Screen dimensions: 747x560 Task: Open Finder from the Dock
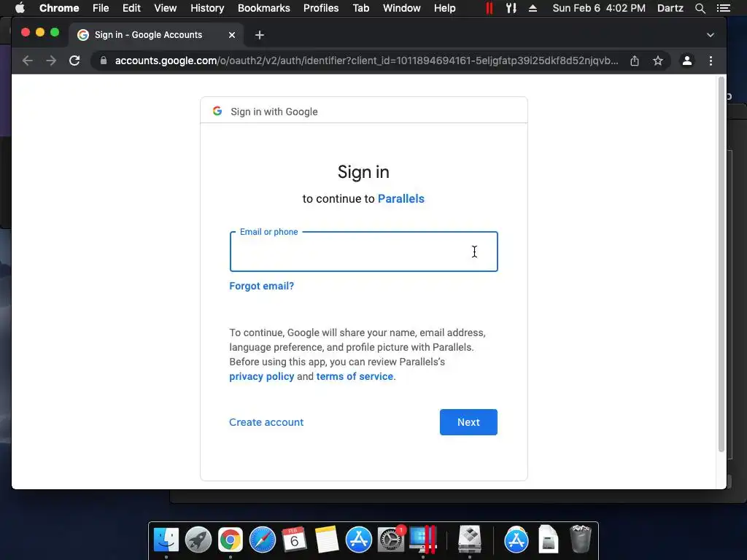pos(166,540)
